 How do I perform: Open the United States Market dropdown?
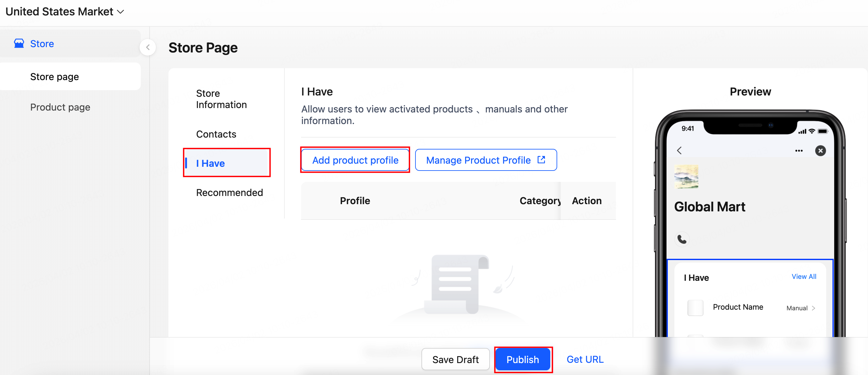click(65, 11)
